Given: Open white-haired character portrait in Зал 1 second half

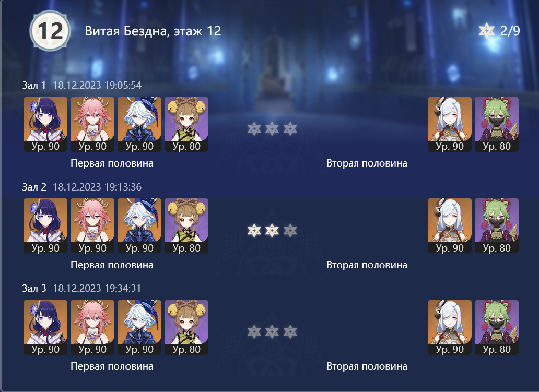Looking at the screenshot, I should (x=450, y=124).
